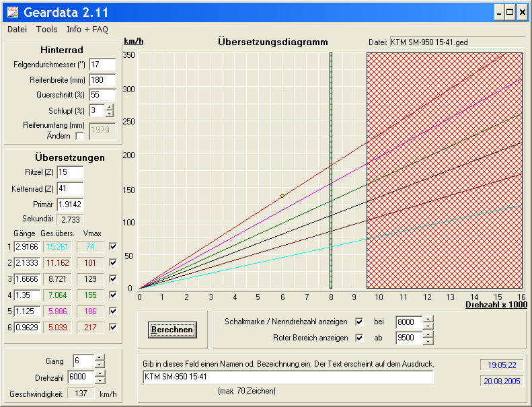
Task: Increase Drehzahl value with up arrow
Action: click(100, 373)
